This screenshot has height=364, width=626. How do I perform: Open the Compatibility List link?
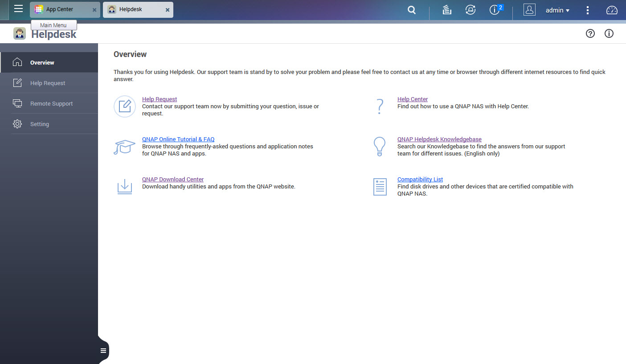[x=420, y=180]
